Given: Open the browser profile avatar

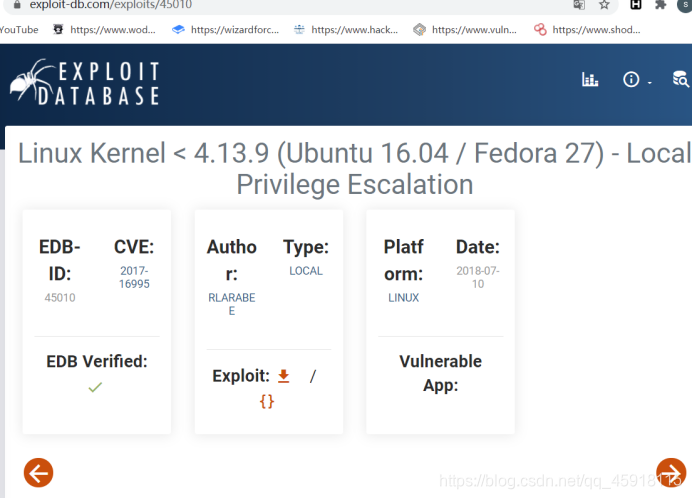Looking at the screenshot, I should tap(684, 4).
